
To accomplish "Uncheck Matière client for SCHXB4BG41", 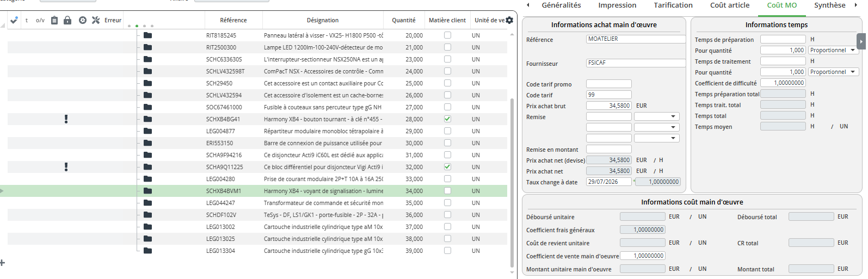I will (x=447, y=119).
